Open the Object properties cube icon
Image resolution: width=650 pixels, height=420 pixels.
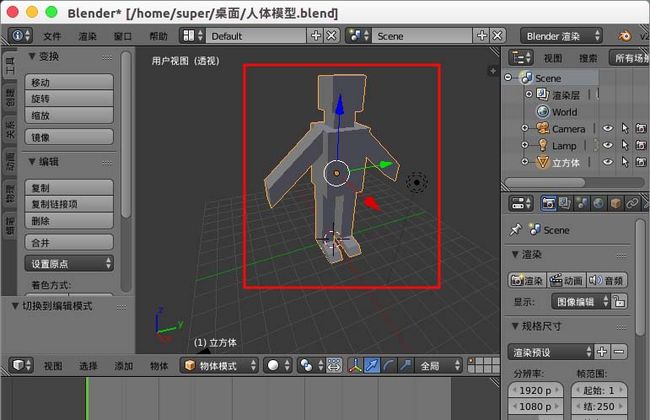click(616, 203)
